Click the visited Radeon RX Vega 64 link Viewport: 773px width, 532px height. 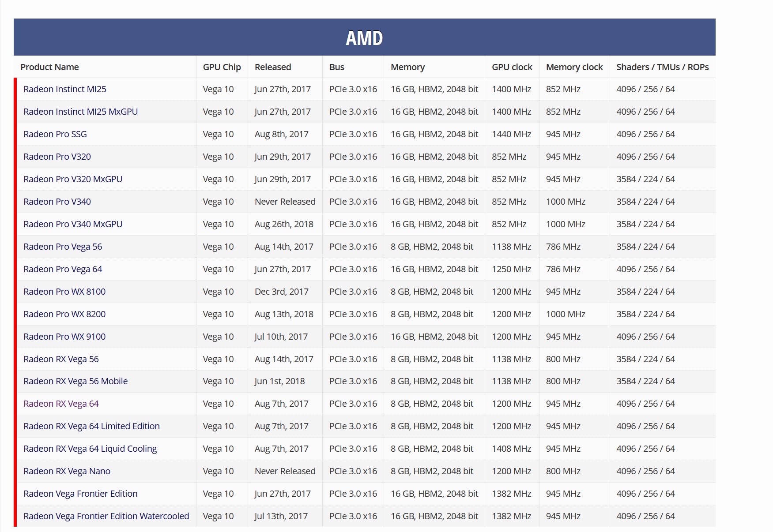pos(61,404)
